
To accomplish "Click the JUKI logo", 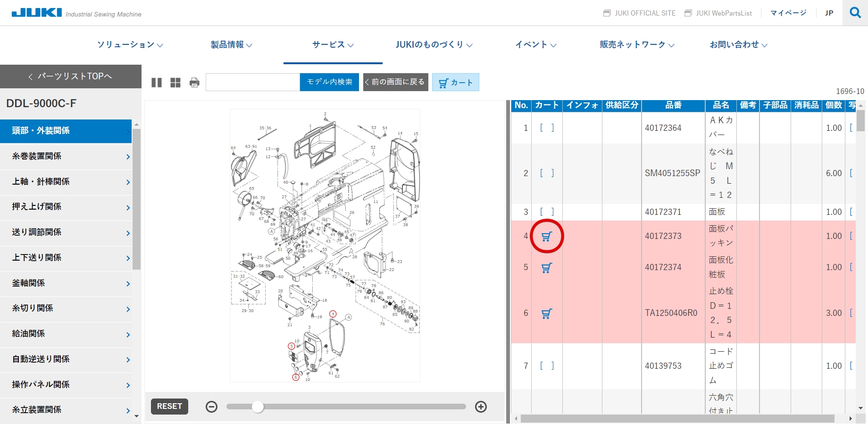I will coord(37,12).
